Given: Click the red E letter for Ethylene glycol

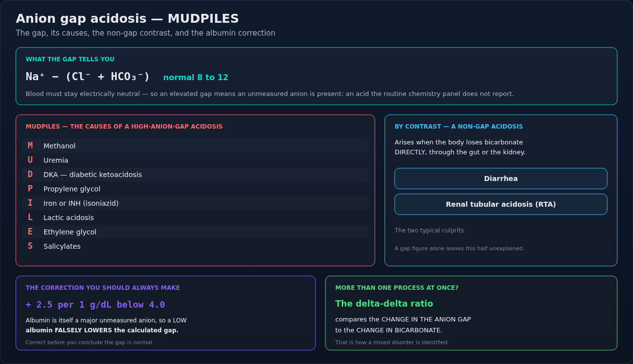Looking at the screenshot, I should click(x=30, y=232).
